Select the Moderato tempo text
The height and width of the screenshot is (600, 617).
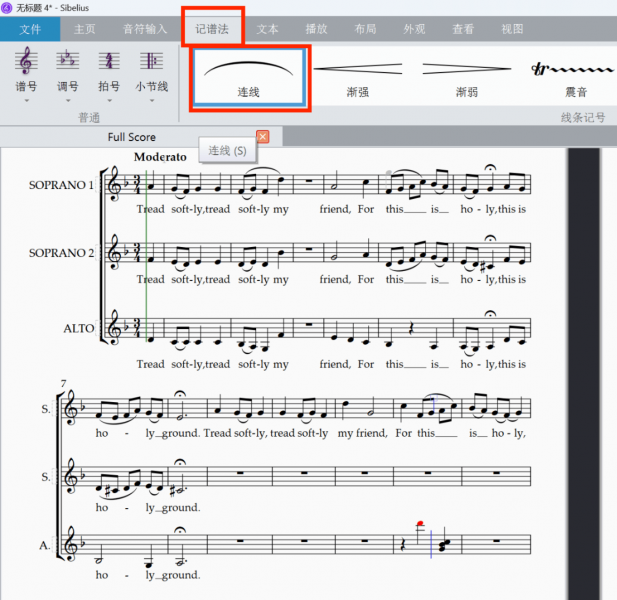(160, 157)
